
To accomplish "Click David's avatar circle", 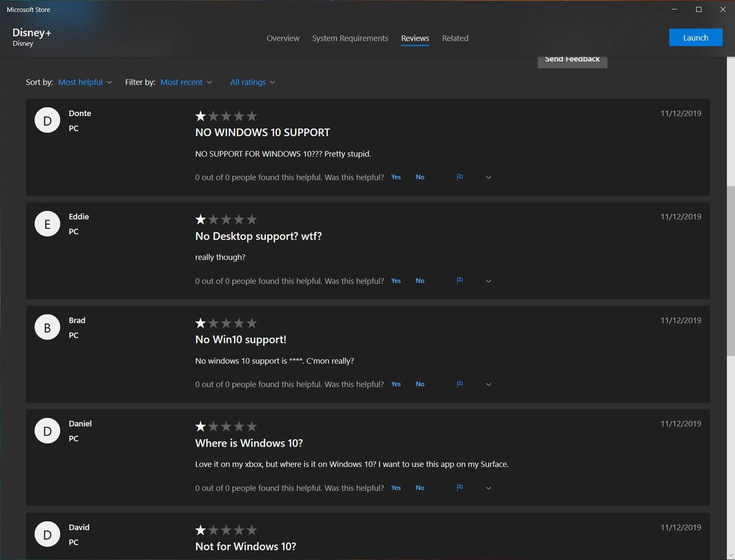I will (x=47, y=535).
